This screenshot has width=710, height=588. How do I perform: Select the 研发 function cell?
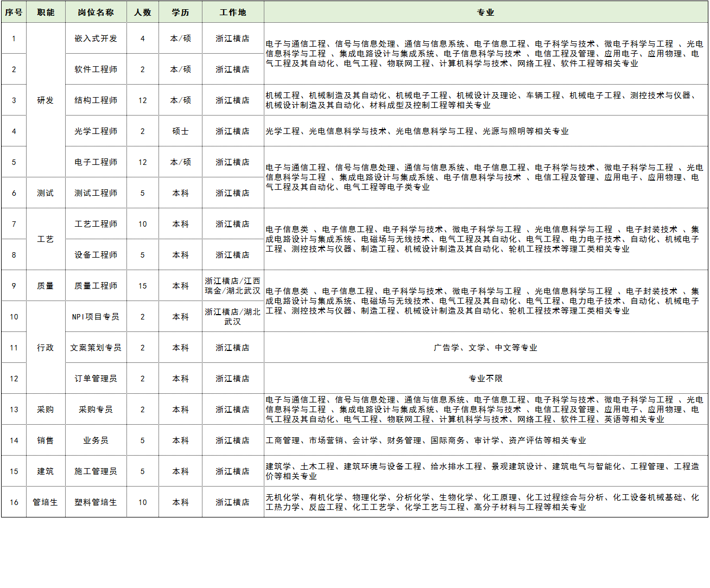click(x=46, y=100)
